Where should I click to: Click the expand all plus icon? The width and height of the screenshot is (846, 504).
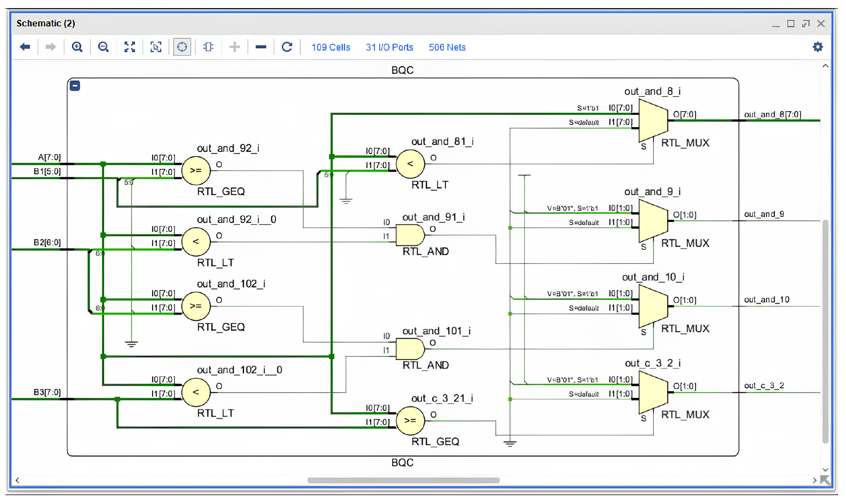point(235,47)
